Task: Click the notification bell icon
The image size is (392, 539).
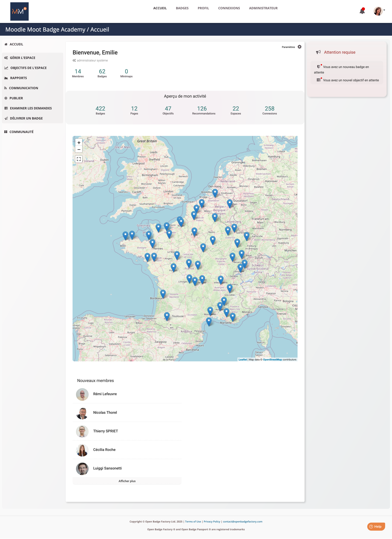Action: (x=362, y=11)
